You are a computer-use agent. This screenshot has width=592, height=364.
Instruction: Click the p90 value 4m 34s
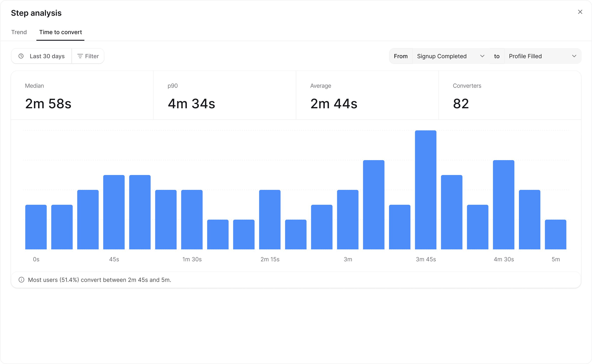tap(191, 104)
